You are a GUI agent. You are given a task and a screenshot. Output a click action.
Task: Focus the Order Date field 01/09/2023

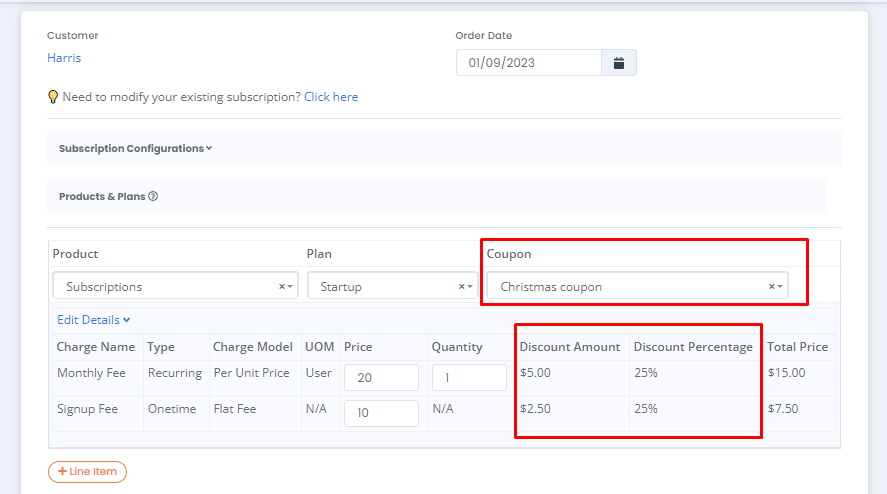(x=529, y=63)
